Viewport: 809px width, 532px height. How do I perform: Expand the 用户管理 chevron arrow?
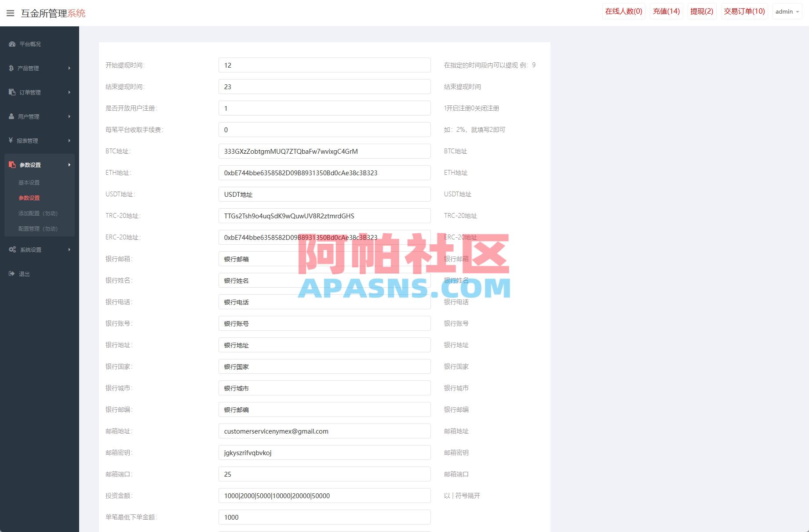[x=69, y=116]
